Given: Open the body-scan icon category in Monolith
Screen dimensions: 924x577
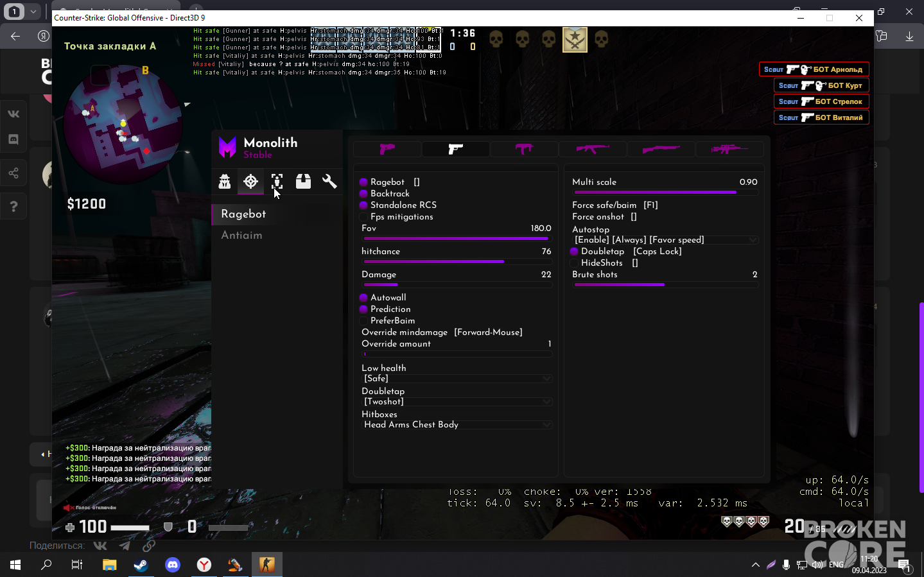Looking at the screenshot, I should point(277,182).
